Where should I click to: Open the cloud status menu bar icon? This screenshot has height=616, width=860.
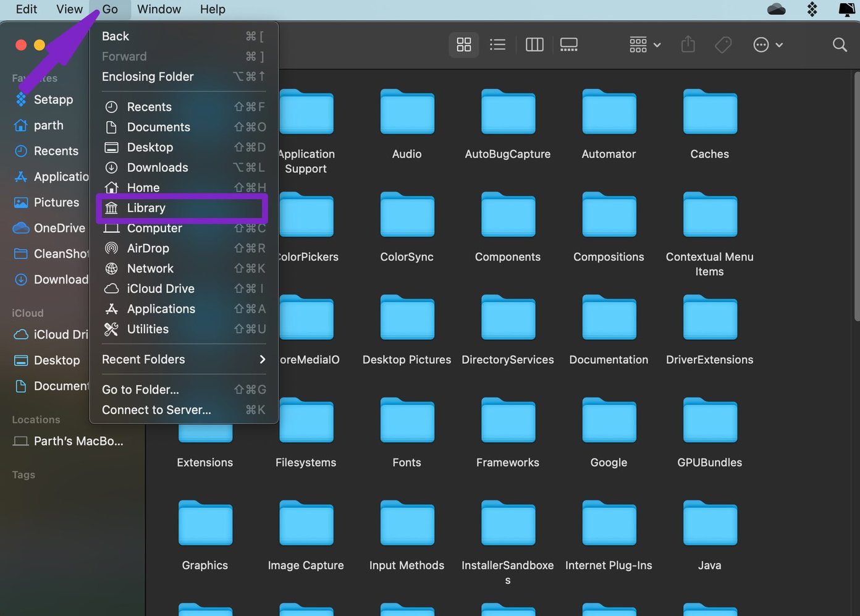click(777, 9)
